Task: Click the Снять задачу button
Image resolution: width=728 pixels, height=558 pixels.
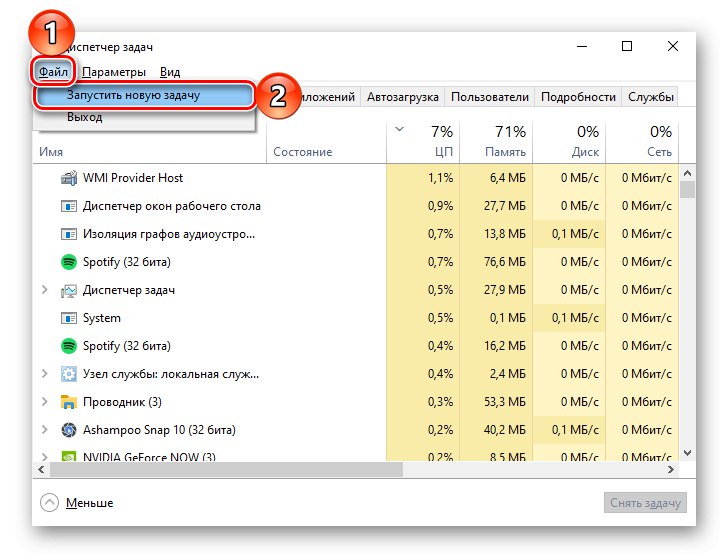Action: click(645, 503)
